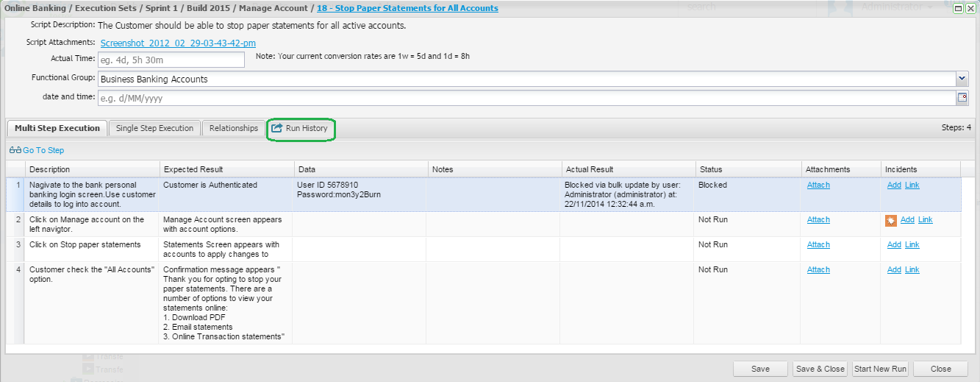Screen dimensions: 980x382
Task: Open the Relationships tab
Action: (x=233, y=128)
